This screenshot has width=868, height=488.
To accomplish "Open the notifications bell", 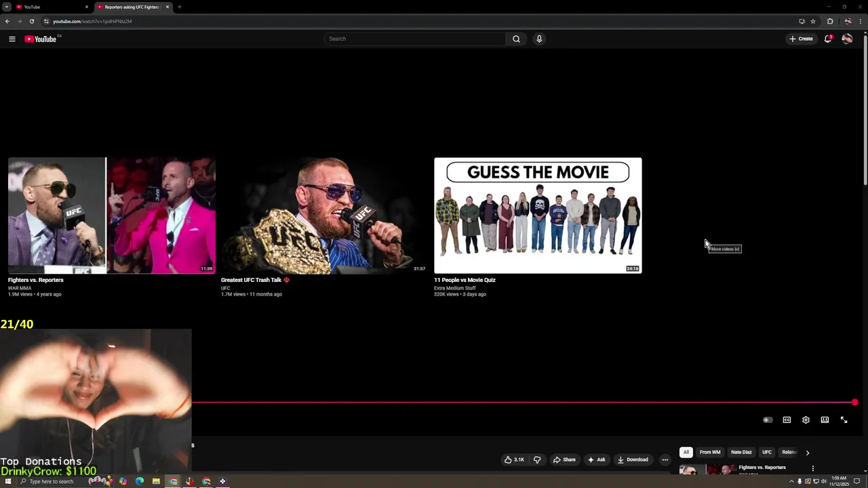I will coord(828,39).
